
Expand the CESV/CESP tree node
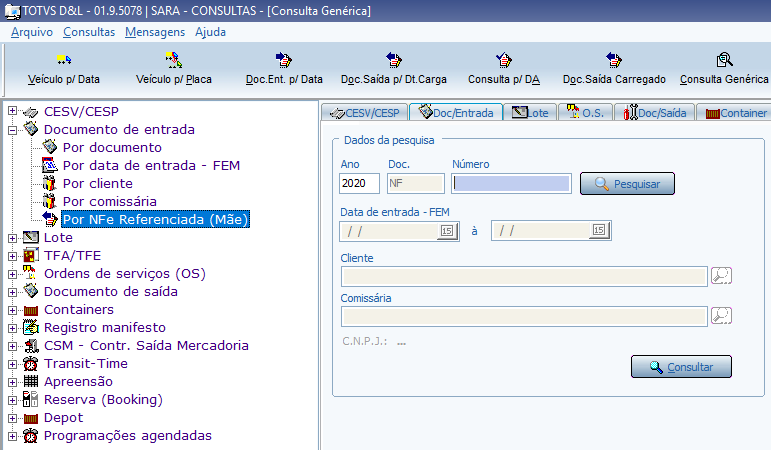coord(12,112)
